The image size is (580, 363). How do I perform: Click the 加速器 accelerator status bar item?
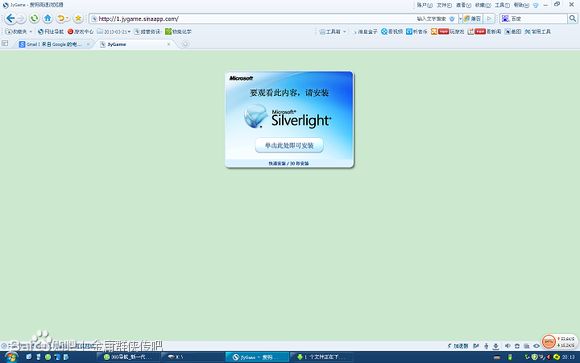[x=458, y=346]
